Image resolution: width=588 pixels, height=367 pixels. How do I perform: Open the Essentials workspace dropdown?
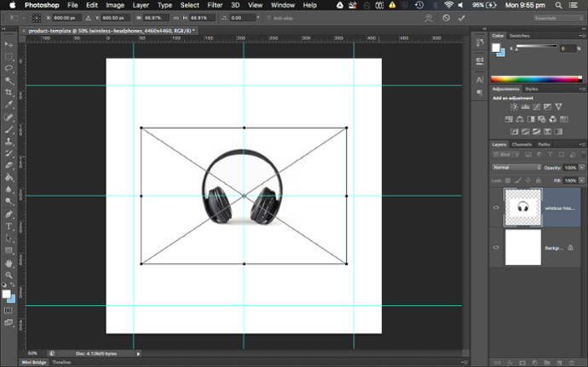(x=558, y=18)
